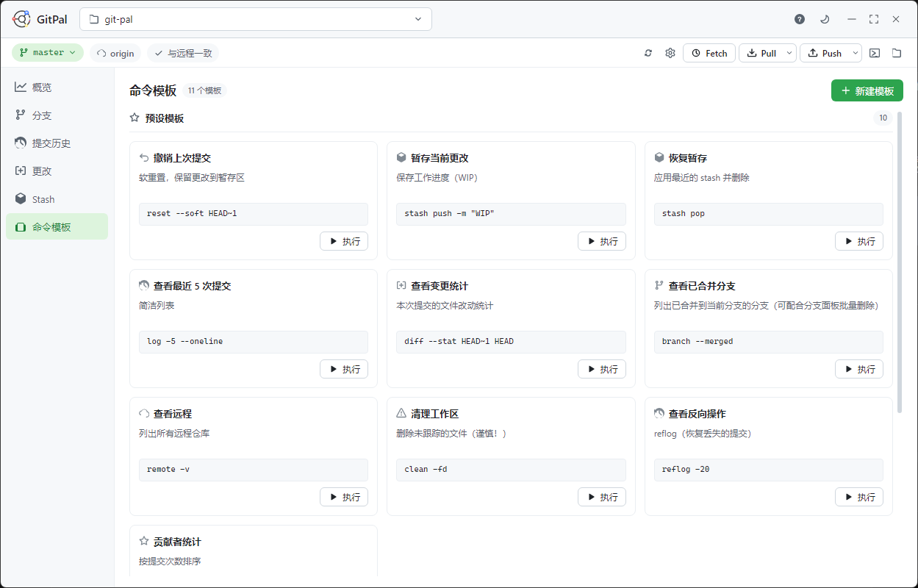Click description 软重置，保留更改到暂存区

pos(192,177)
